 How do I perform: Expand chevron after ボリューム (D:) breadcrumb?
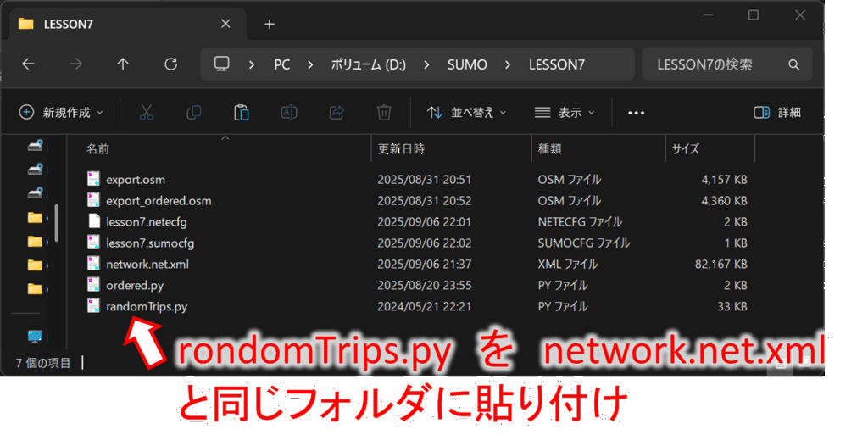[x=426, y=64]
